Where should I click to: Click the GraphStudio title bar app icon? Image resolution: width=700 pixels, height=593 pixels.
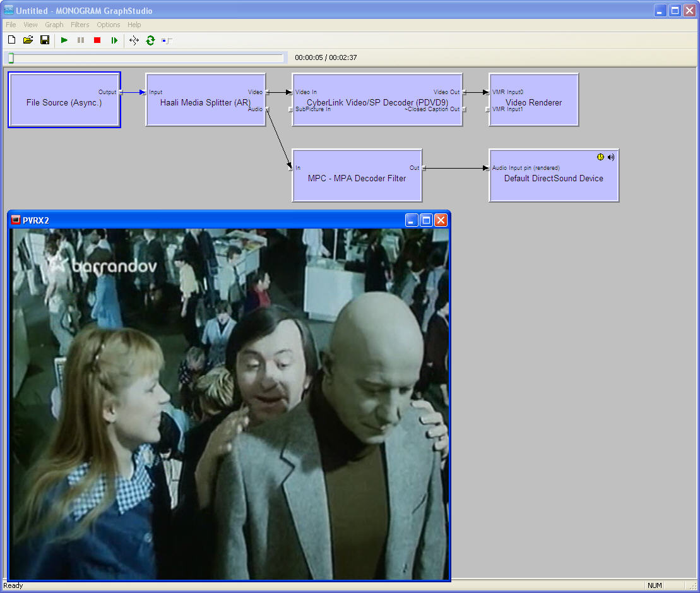pyautogui.click(x=8, y=10)
